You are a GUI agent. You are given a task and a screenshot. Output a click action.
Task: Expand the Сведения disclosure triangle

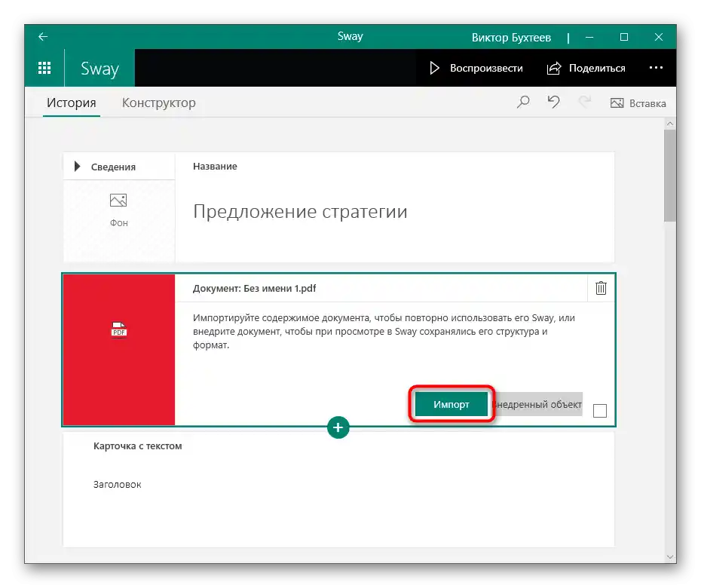tap(78, 167)
